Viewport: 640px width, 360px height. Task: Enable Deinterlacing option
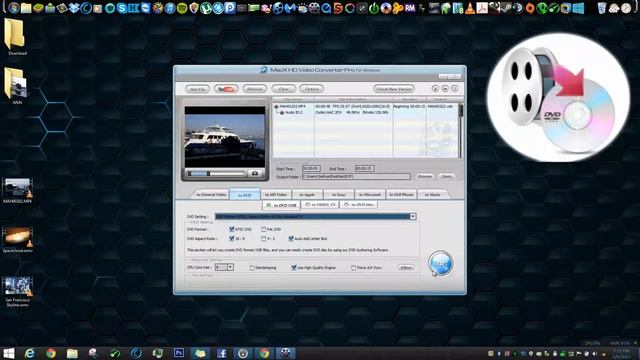pyautogui.click(x=252, y=268)
